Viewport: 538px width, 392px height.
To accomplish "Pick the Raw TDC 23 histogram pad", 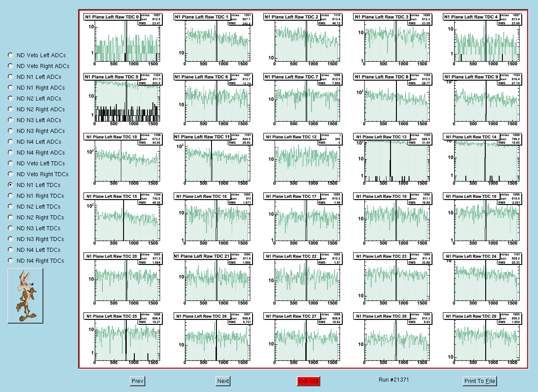I will (392, 279).
